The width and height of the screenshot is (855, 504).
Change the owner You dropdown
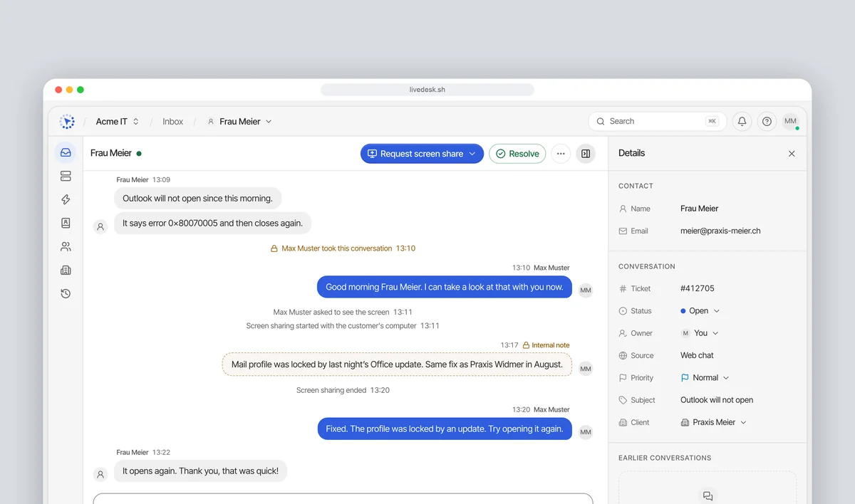(x=700, y=333)
